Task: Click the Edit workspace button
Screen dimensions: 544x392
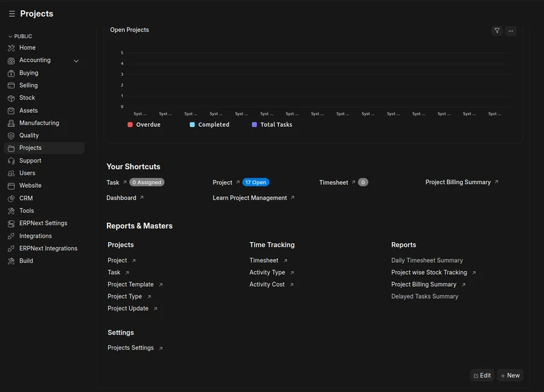Action: coord(482,375)
